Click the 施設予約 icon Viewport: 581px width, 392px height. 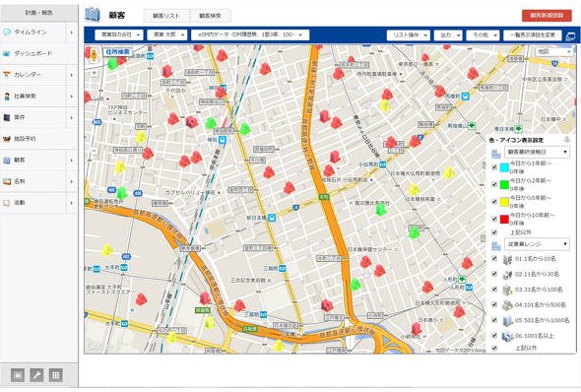coord(7,139)
